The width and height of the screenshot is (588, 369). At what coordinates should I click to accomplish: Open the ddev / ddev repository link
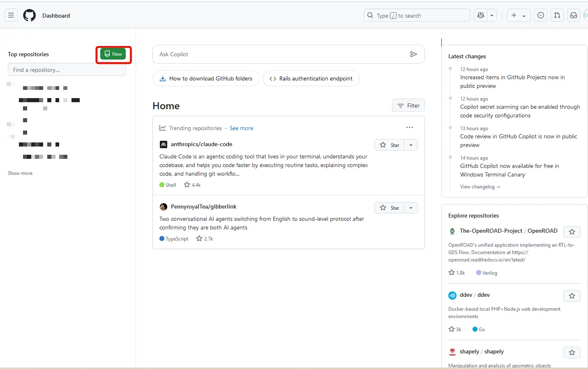[475, 295]
